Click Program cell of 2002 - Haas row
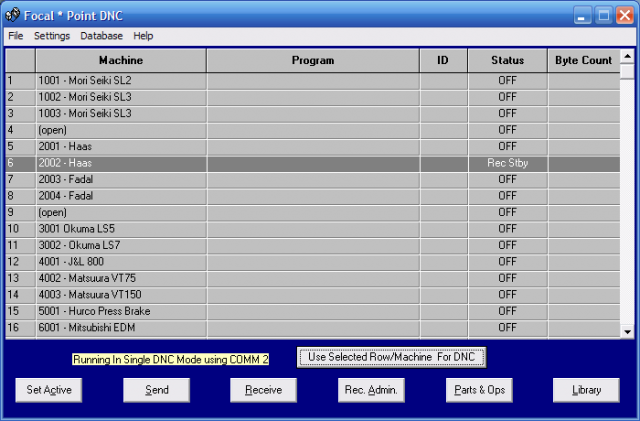Screen dimensions: 640x421 [x=313, y=163]
